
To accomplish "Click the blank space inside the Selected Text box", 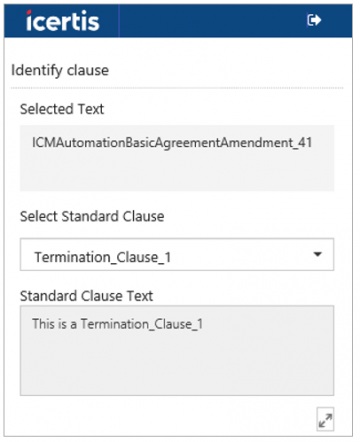I will [x=177, y=172].
